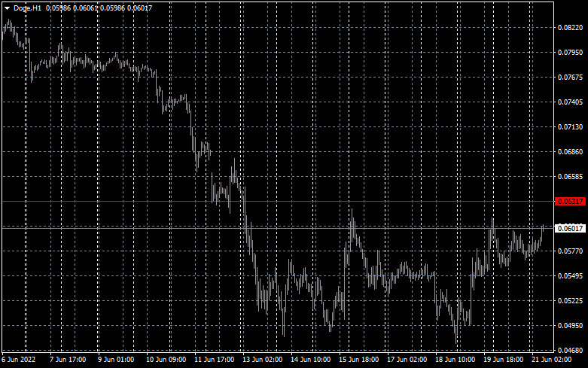The width and height of the screenshot is (588, 368).
Task: Click the 0.07405 price axis value
Action: click(571, 102)
